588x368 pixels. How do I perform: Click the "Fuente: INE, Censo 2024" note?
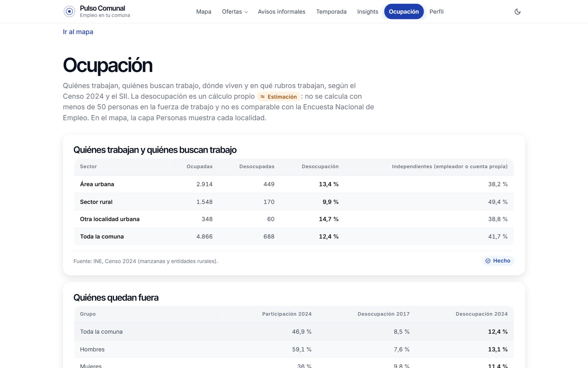click(146, 261)
